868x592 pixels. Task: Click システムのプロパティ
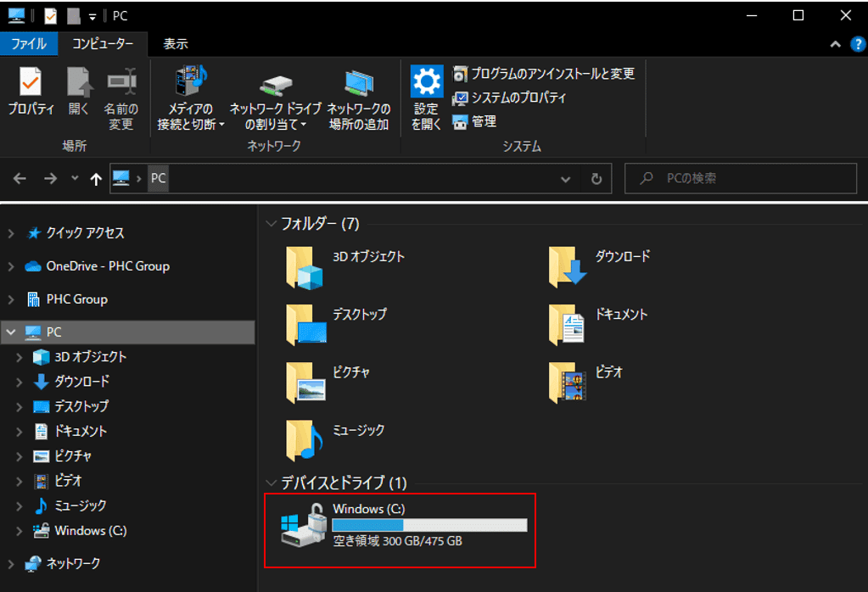click(x=509, y=98)
